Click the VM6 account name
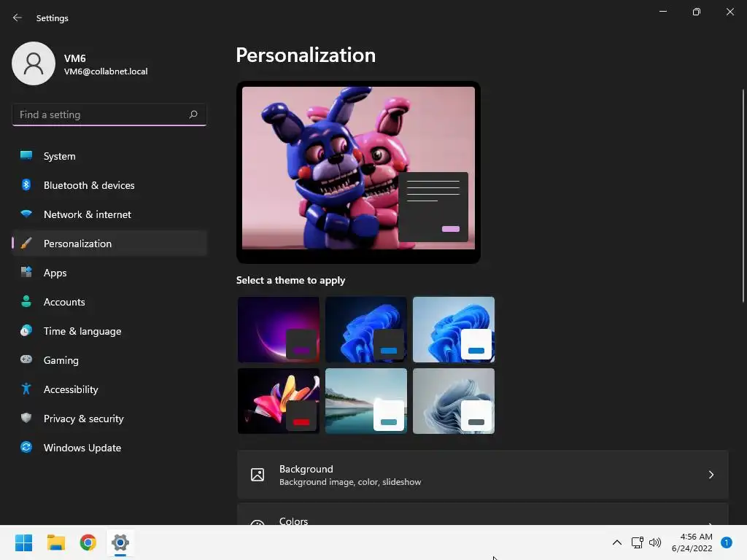The width and height of the screenshot is (747, 560). 75,58
